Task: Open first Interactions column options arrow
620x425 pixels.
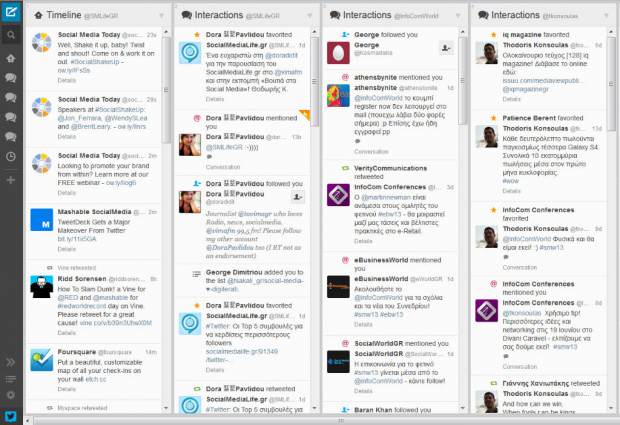Action: click(x=310, y=15)
